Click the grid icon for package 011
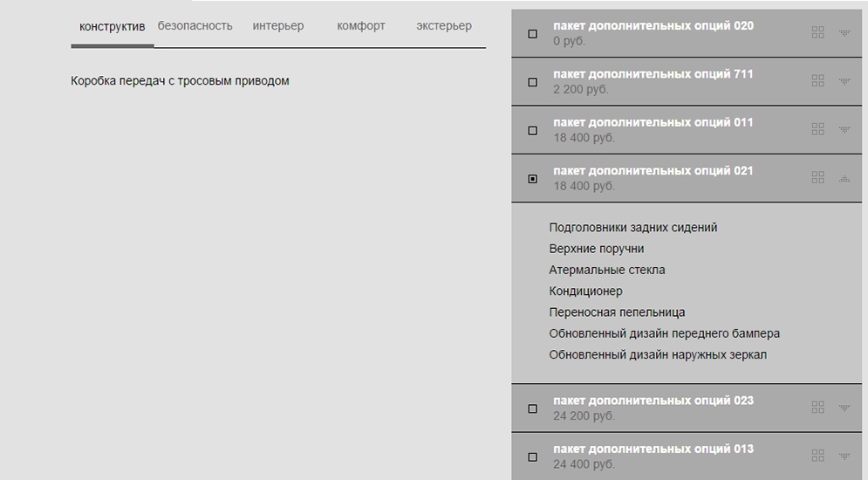Image resolution: width=868 pixels, height=480 pixels. pos(817,129)
